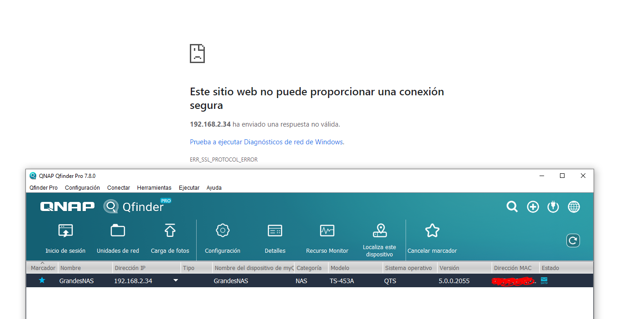This screenshot has height=319, width=644.
Task: Click the refresh button in Qfinder
Action: click(573, 240)
